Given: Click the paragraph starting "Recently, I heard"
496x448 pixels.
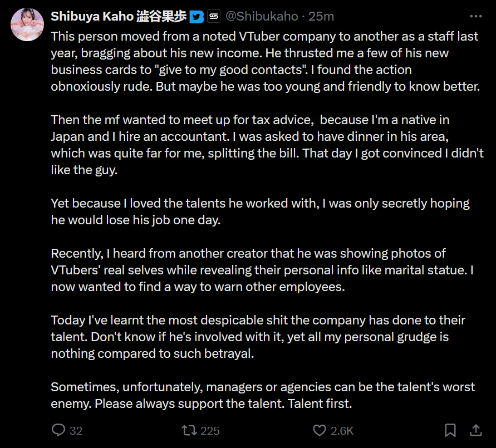Looking at the screenshot, I should tap(262, 270).
